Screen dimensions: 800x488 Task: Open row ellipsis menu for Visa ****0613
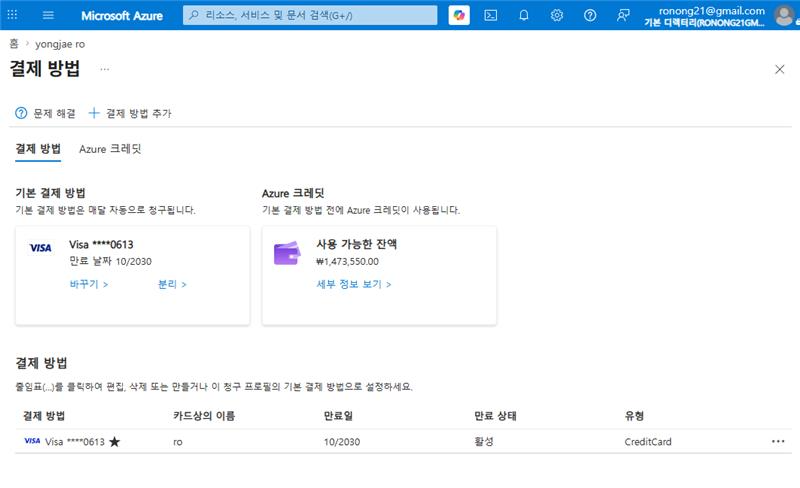778,441
